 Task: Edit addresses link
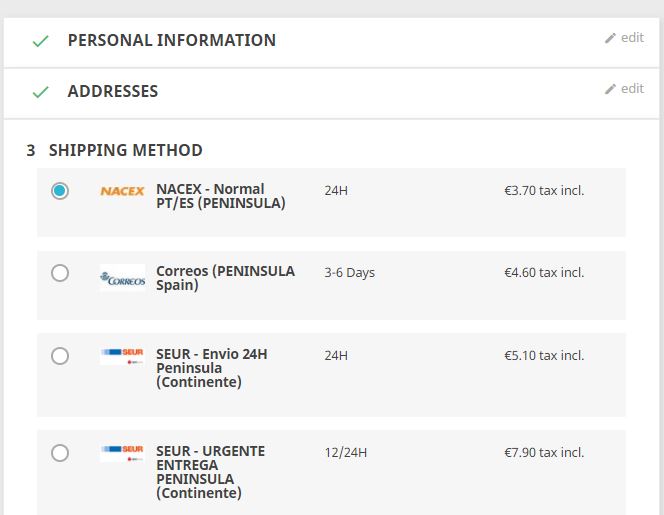(x=632, y=89)
